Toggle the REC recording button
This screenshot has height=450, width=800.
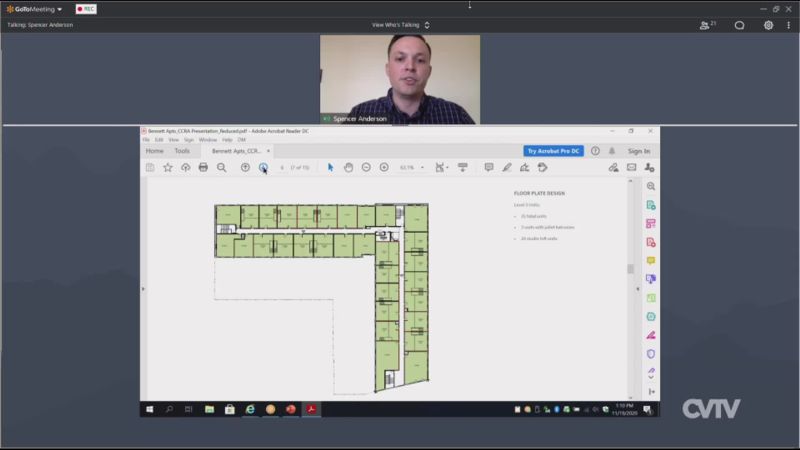click(86, 9)
